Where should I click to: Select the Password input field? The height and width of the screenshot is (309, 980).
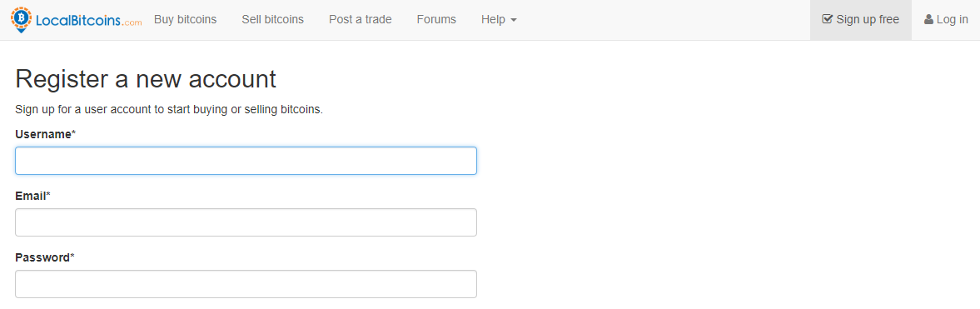246,284
